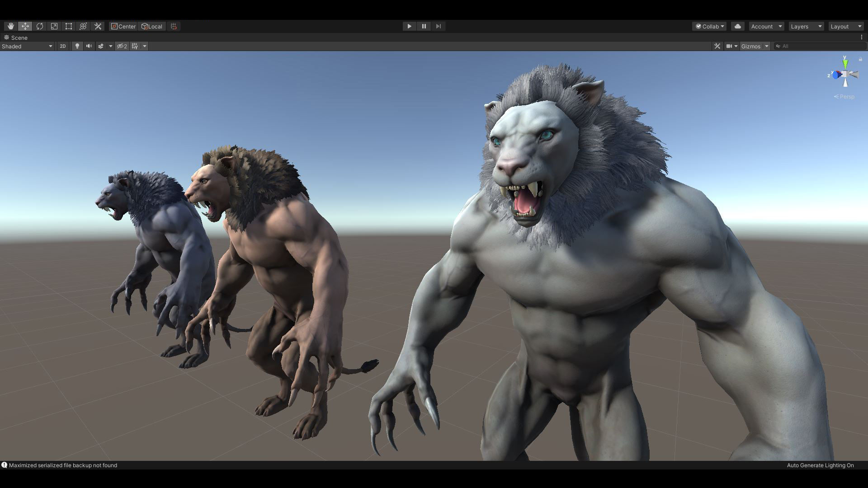Expand grid settings dropdown arrow
The height and width of the screenshot is (488, 868).
[x=145, y=46]
